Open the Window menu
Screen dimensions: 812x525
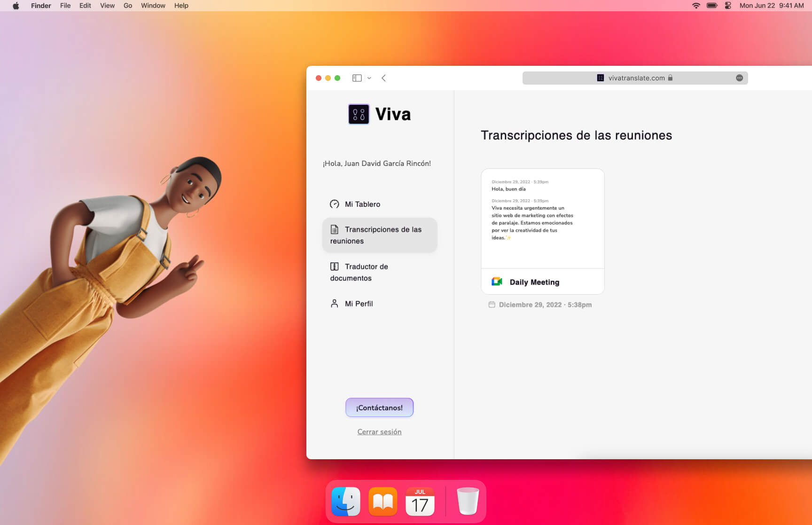click(153, 6)
